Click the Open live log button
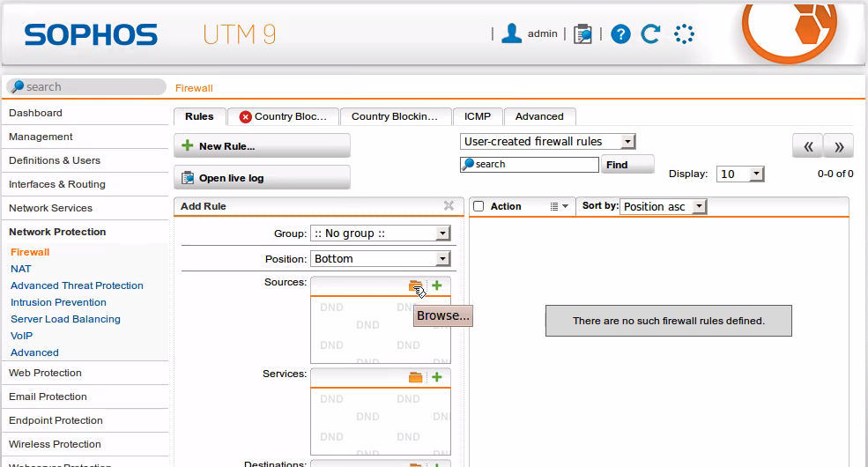This screenshot has width=868, height=467. (262, 178)
